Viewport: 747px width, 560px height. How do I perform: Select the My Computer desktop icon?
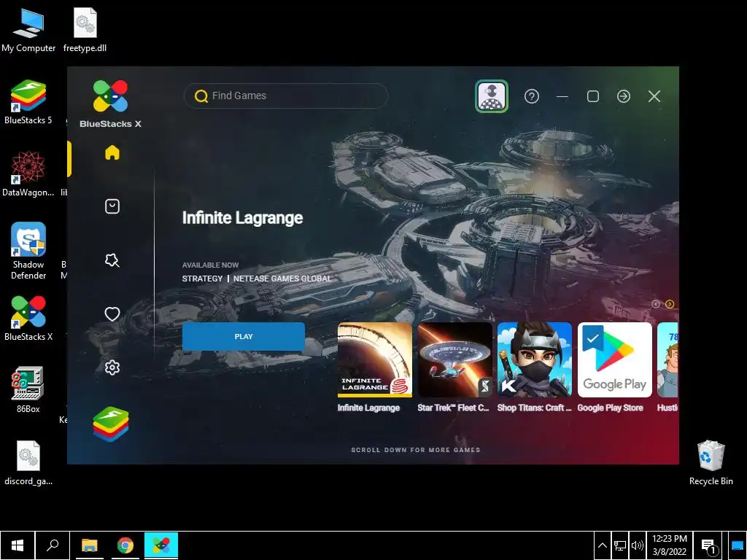(28, 30)
